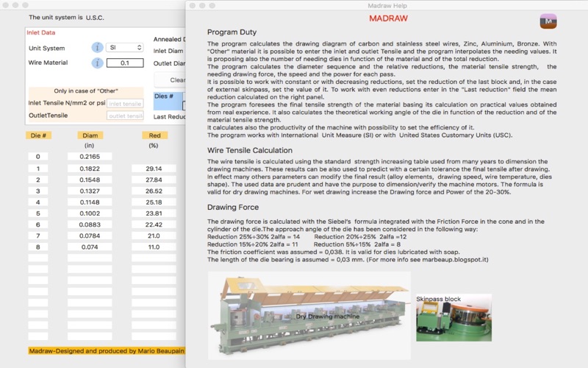This screenshot has height=368, width=588.
Task: Click the Die # column header
Action: tap(38, 135)
